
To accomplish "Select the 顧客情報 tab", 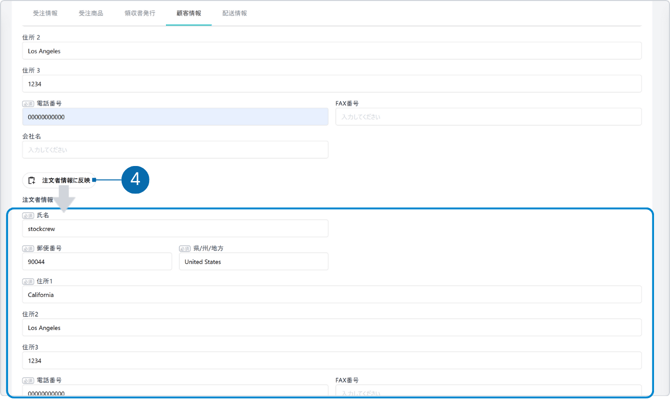I will click(188, 13).
